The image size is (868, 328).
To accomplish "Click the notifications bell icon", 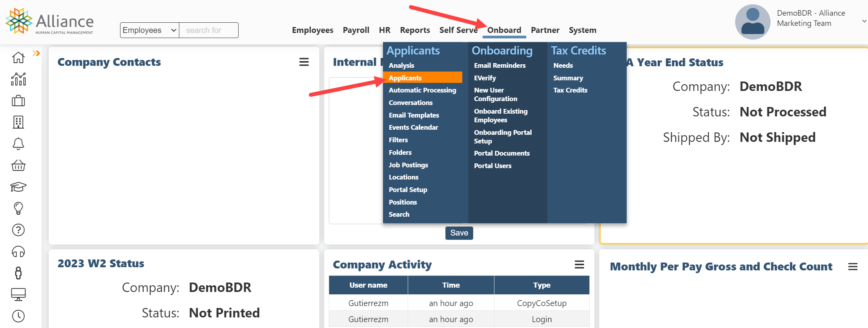I will coord(18,144).
